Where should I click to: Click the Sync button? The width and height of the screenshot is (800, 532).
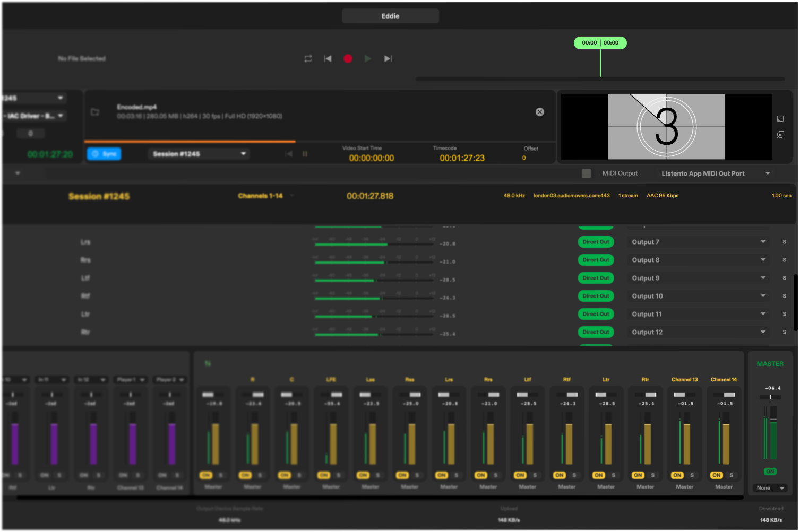coord(104,154)
